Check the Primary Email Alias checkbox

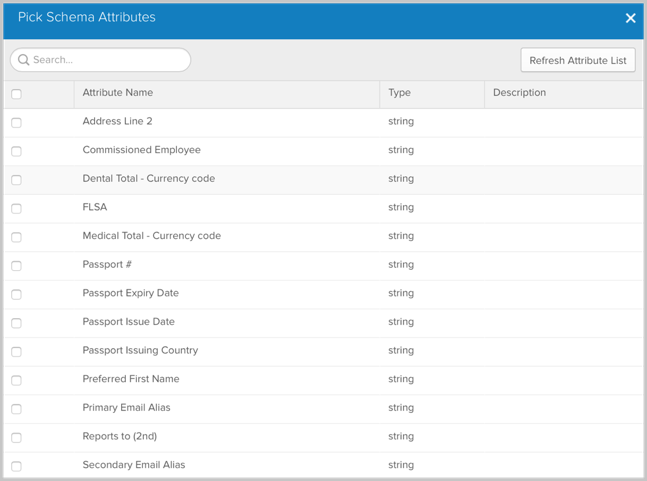tap(16, 408)
